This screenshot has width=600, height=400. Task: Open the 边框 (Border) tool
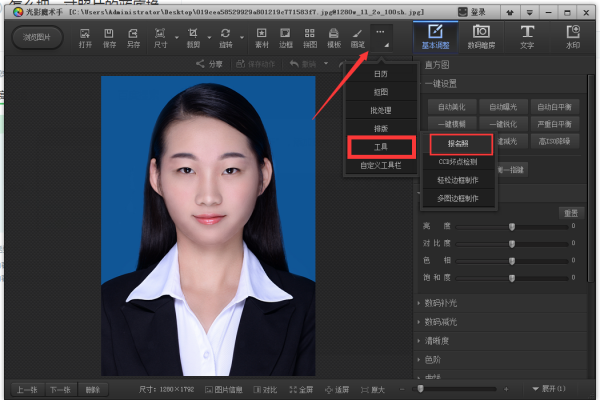pos(286,38)
